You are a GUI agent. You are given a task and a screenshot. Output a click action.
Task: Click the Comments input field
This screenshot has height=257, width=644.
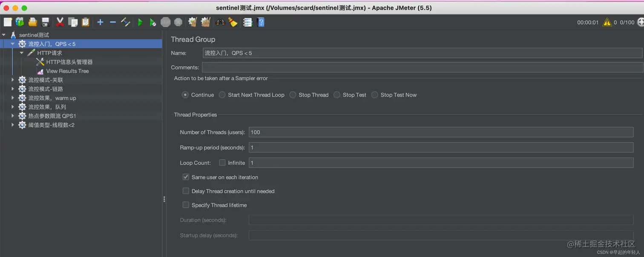[423, 67]
